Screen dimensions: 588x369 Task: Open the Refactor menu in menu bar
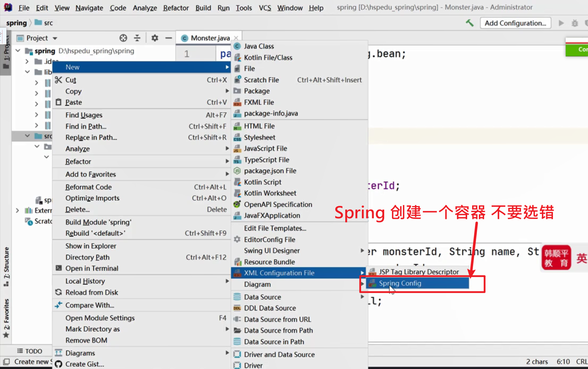176,8
